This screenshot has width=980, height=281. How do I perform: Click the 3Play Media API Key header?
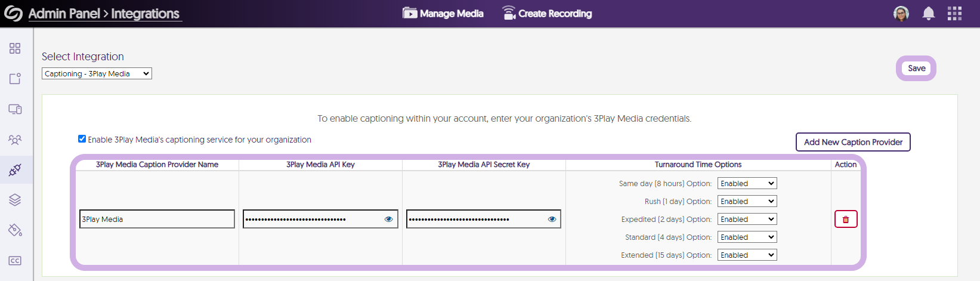coord(320,165)
